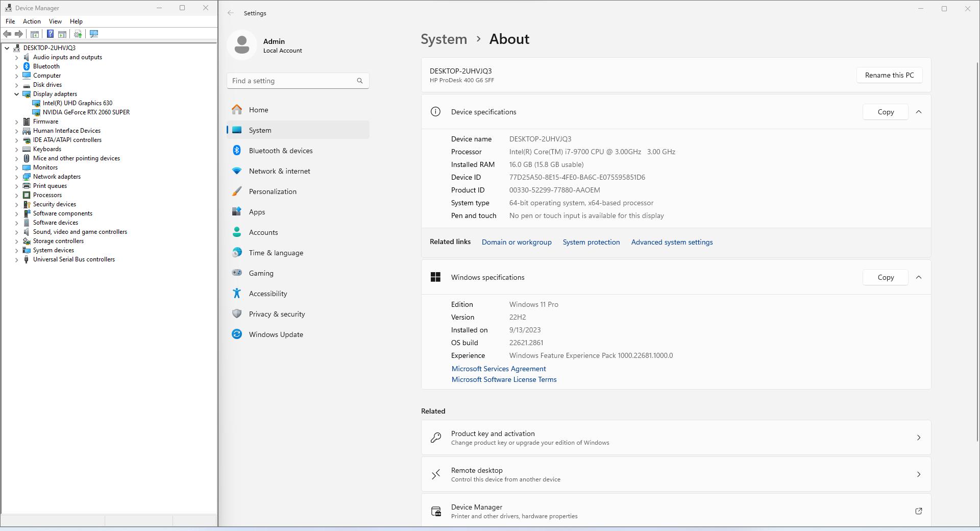
Task: Click the Rename this PC button
Action: coord(889,75)
